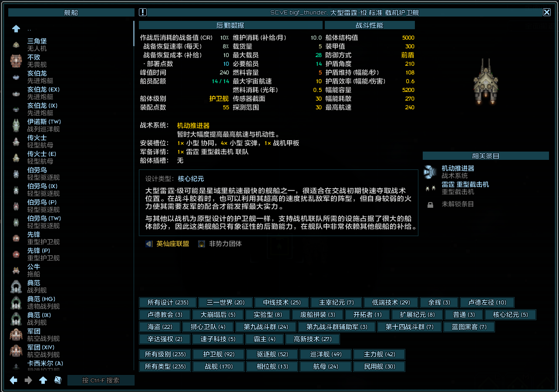Click the up-arrow parent folder icon in ship list
This screenshot has height=392, width=559.
[x=16, y=29]
